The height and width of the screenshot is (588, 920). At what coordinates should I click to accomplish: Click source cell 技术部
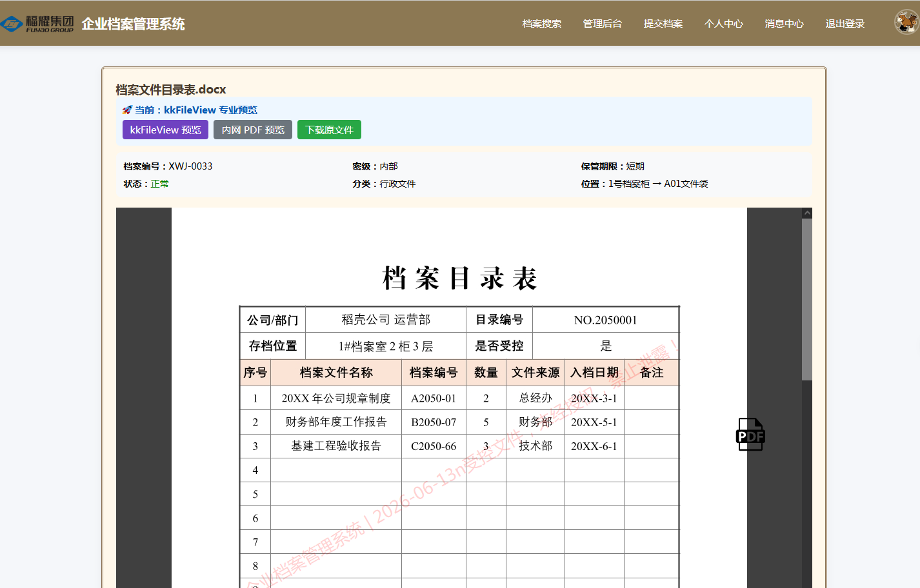pos(535,446)
